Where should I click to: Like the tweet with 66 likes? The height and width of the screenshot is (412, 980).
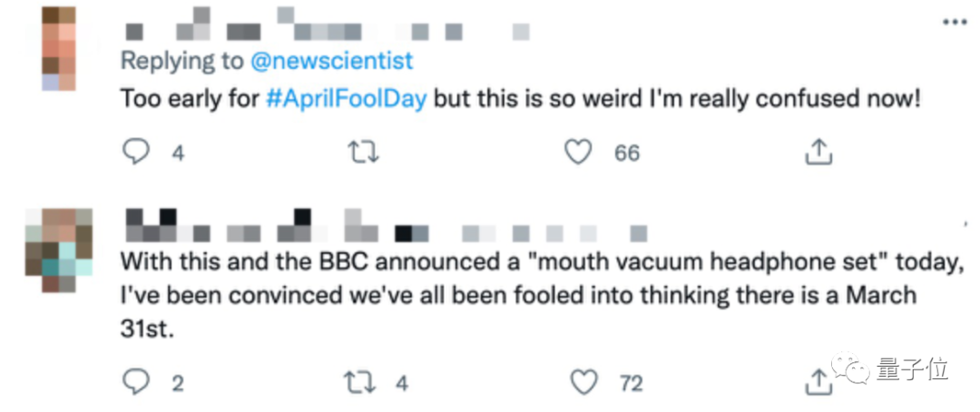pos(578,152)
